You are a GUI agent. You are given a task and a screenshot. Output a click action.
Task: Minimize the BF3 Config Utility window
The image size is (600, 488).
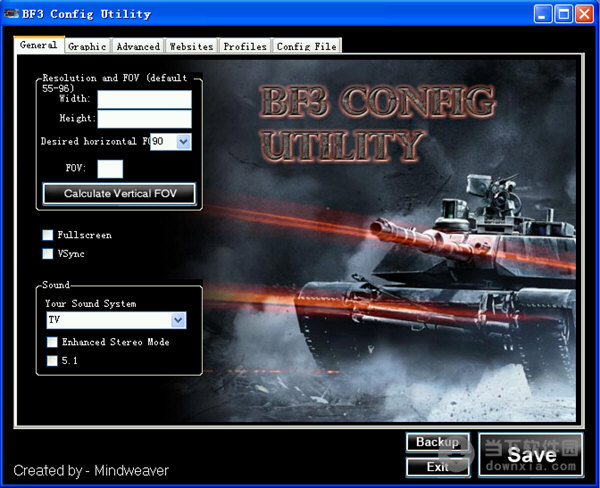tap(543, 14)
